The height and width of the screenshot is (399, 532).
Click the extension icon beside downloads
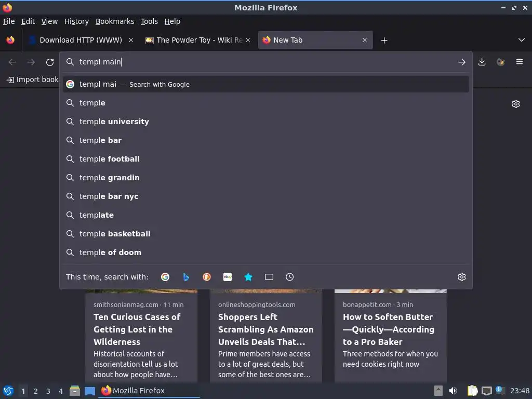pos(501,62)
